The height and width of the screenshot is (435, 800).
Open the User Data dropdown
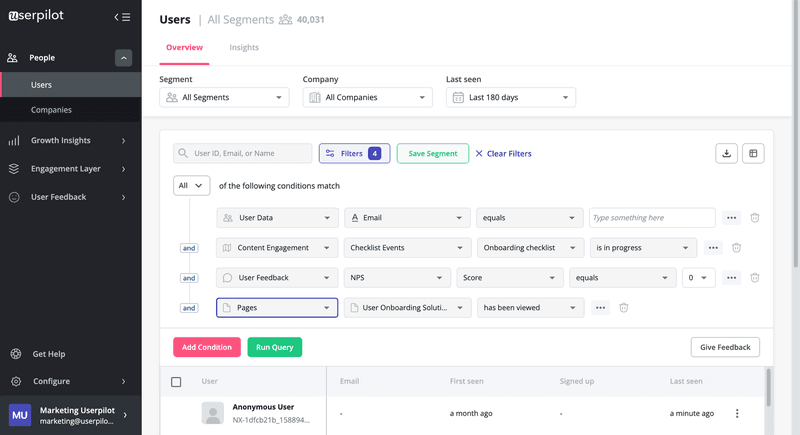(277, 218)
